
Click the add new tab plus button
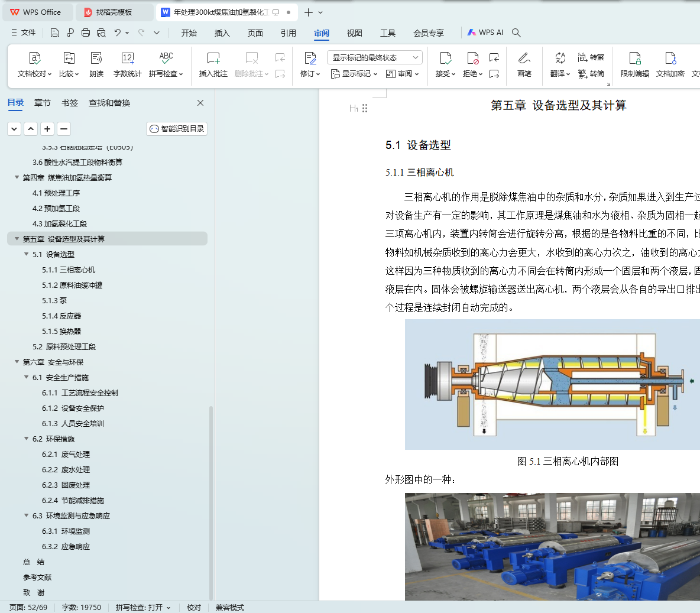pyautogui.click(x=309, y=12)
